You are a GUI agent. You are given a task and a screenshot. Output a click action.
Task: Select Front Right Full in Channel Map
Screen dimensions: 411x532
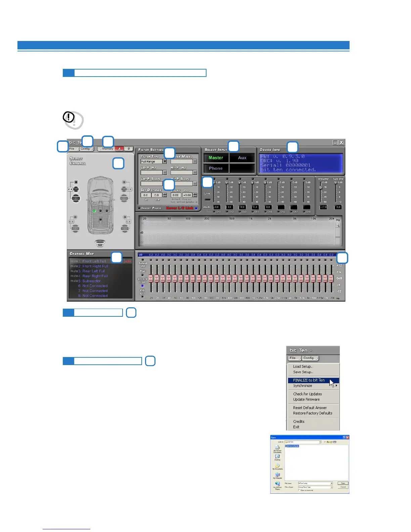(95, 266)
